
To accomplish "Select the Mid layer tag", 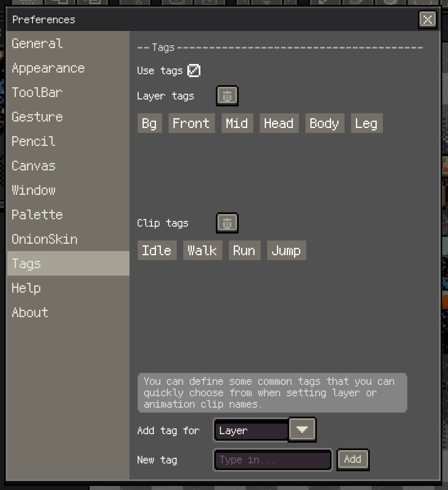I will coord(237,123).
